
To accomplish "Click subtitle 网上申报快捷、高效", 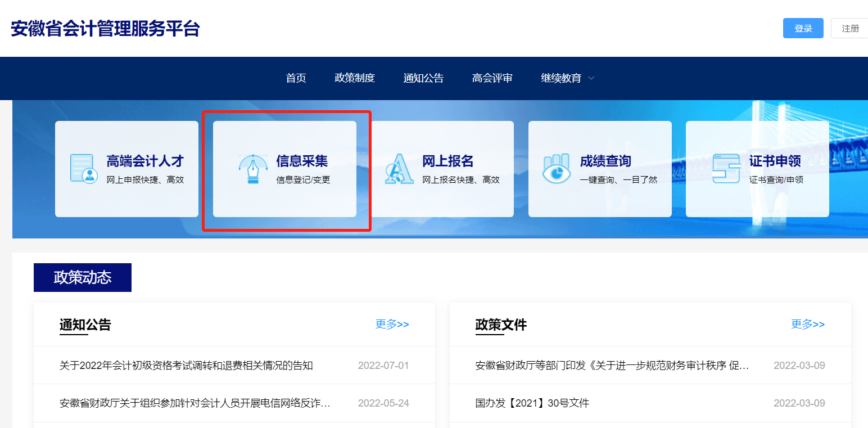I will click(x=145, y=180).
